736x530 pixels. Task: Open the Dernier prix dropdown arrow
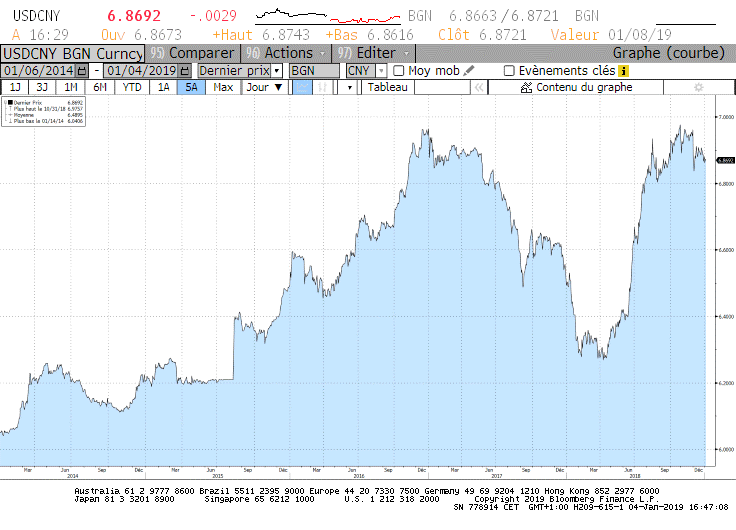(276, 71)
